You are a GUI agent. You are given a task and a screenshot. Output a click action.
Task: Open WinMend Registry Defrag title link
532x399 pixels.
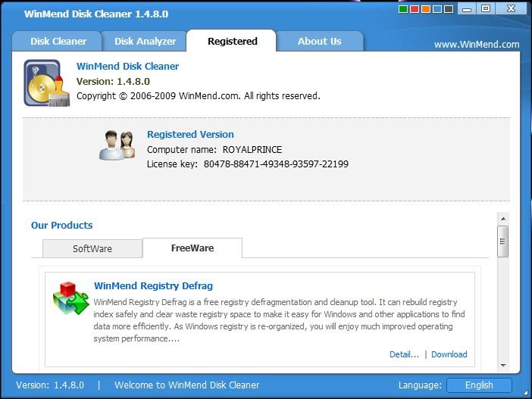(153, 285)
